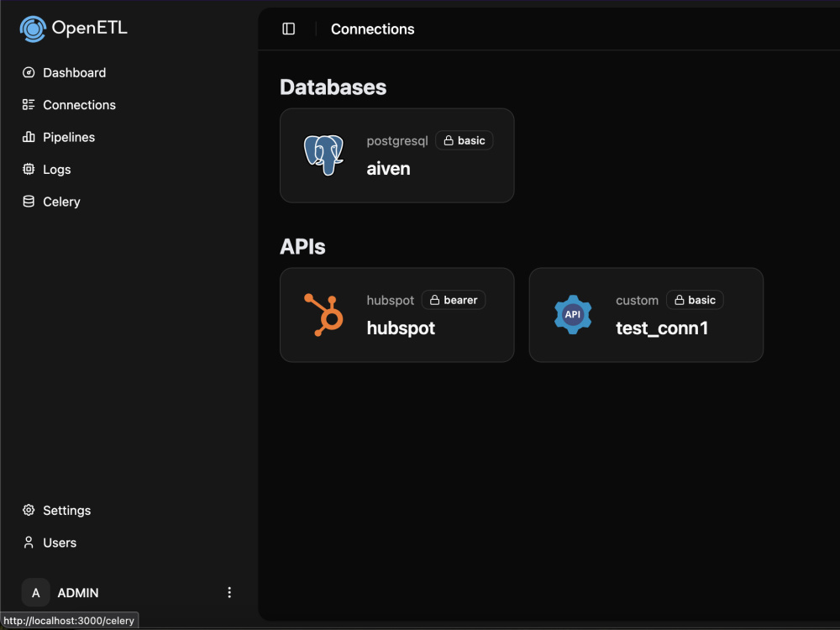This screenshot has width=840, height=630.
Task: Click lock icon in test_conn1 basic badge
Action: pyautogui.click(x=679, y=300)
